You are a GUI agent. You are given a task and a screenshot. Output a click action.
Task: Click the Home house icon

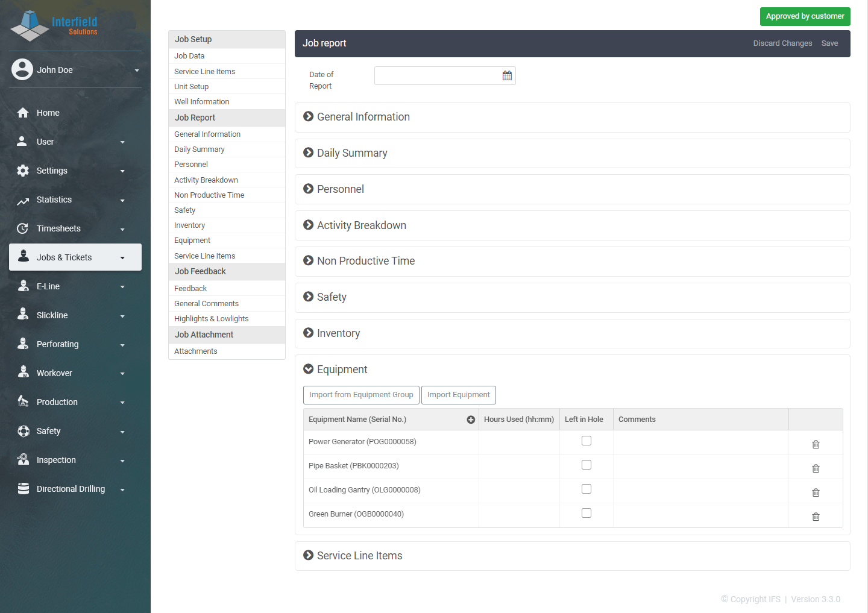pos(23,113)
